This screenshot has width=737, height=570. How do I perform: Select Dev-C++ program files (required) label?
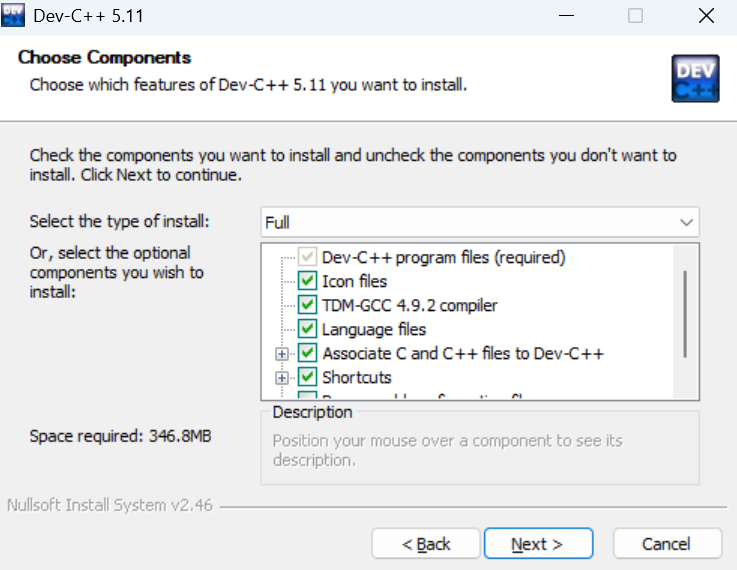tap(444, 258)
